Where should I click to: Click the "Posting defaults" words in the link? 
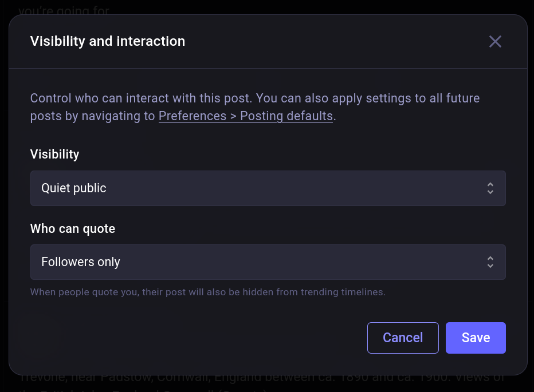(x=286, y=116)
